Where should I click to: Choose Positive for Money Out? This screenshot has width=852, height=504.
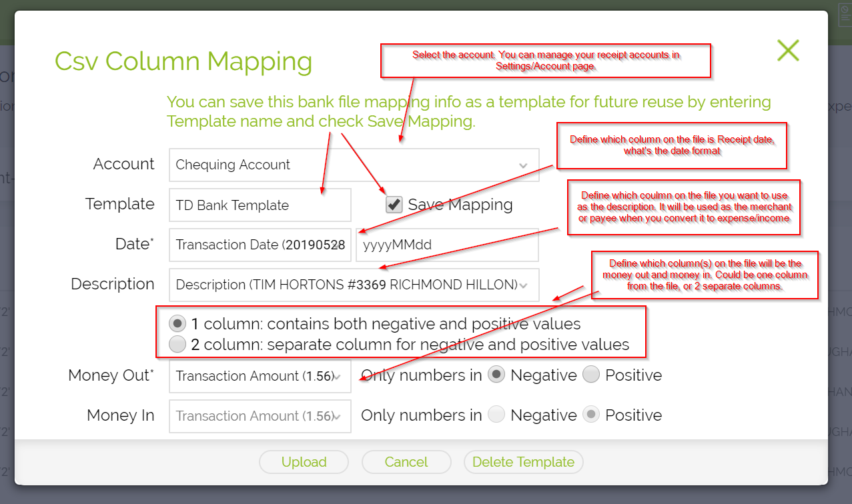tap(591, 375)
